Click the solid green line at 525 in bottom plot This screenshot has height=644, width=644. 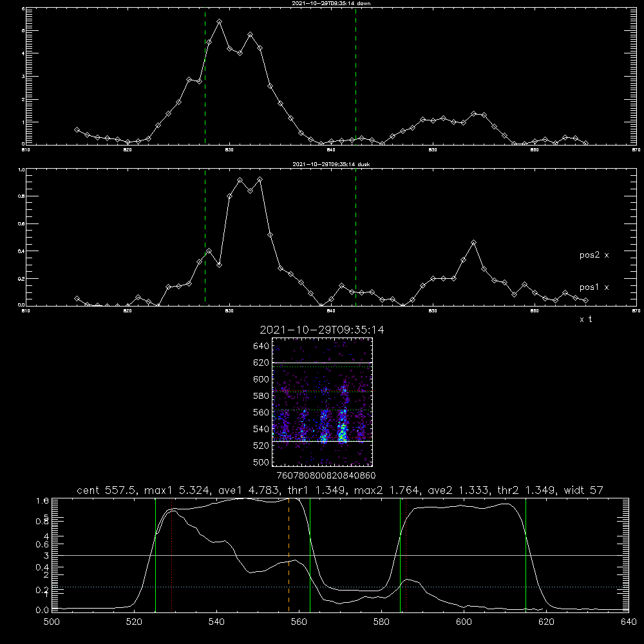coord(155,555)
